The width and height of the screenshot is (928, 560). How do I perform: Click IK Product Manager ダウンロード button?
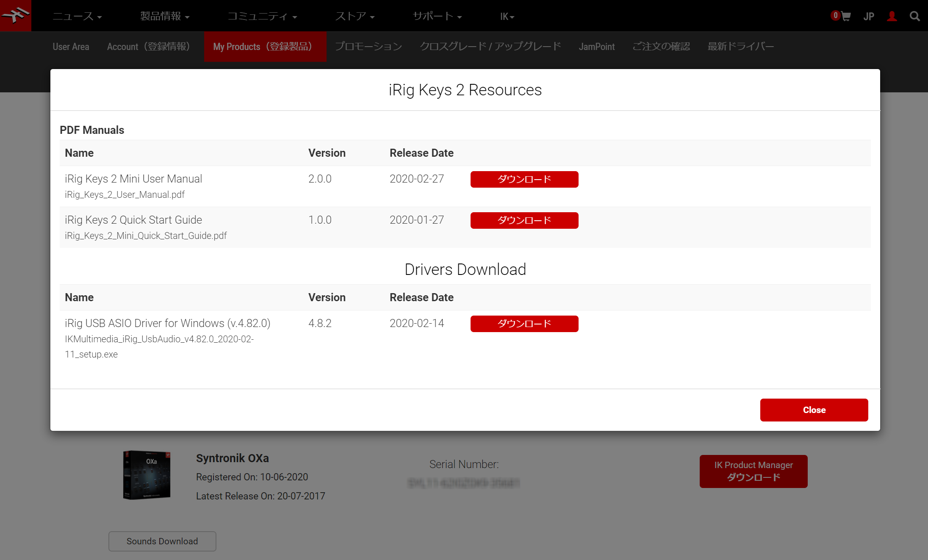point(753,471)
